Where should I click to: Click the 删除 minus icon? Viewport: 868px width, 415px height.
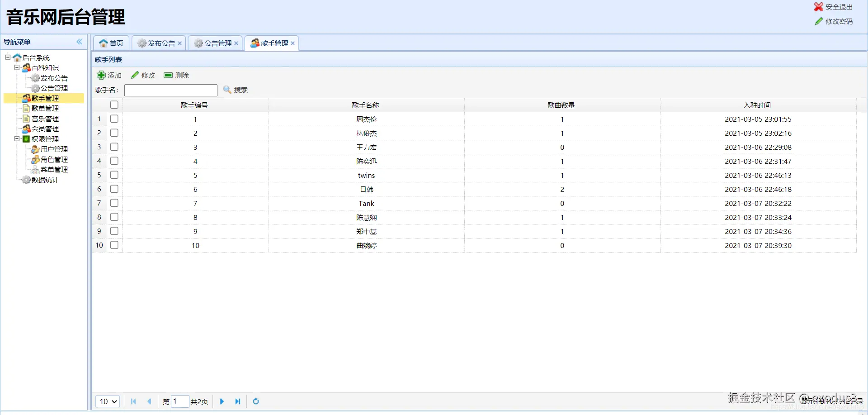point(168,75)
